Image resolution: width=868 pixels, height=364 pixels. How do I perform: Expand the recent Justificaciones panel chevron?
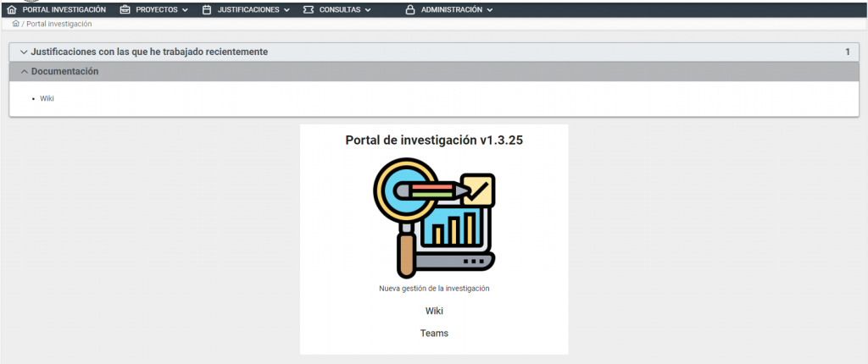click(x=24, y=52)
